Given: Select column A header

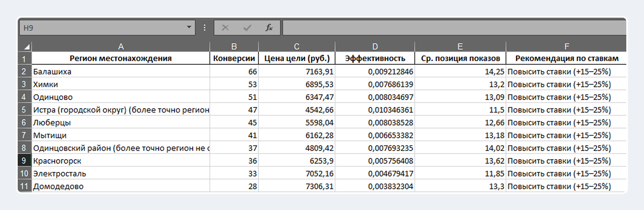Looking at the screenshot, I should coord(121,47).
